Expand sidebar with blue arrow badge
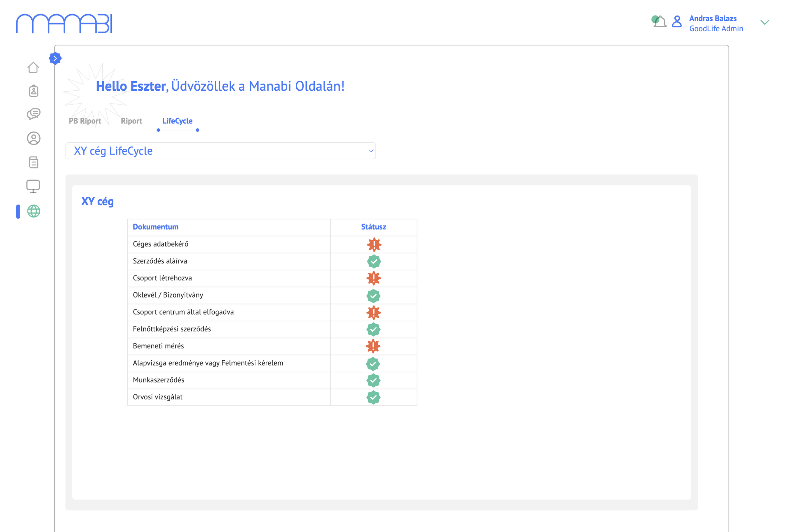 (x=55, y=58)
